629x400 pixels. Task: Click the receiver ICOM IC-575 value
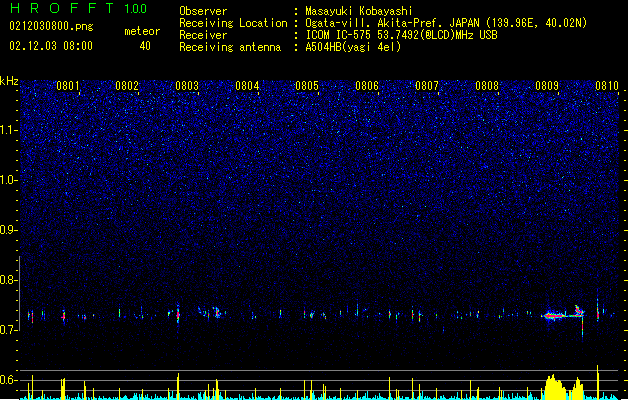(401, 35)
